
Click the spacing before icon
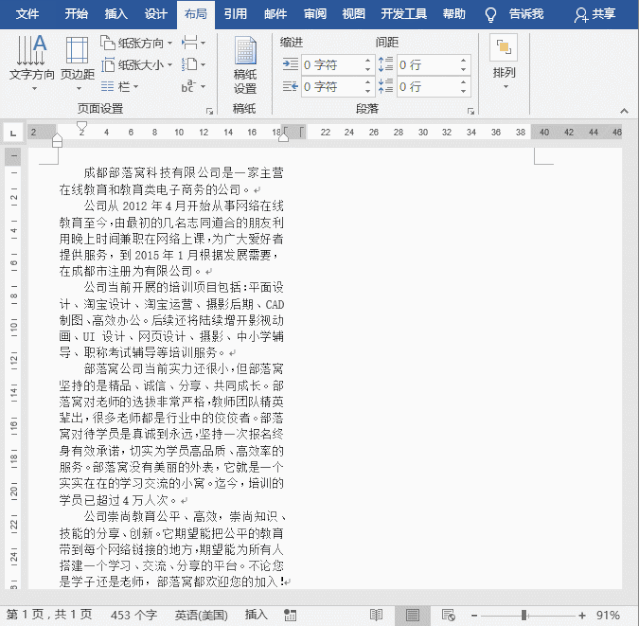coord(386,64)
